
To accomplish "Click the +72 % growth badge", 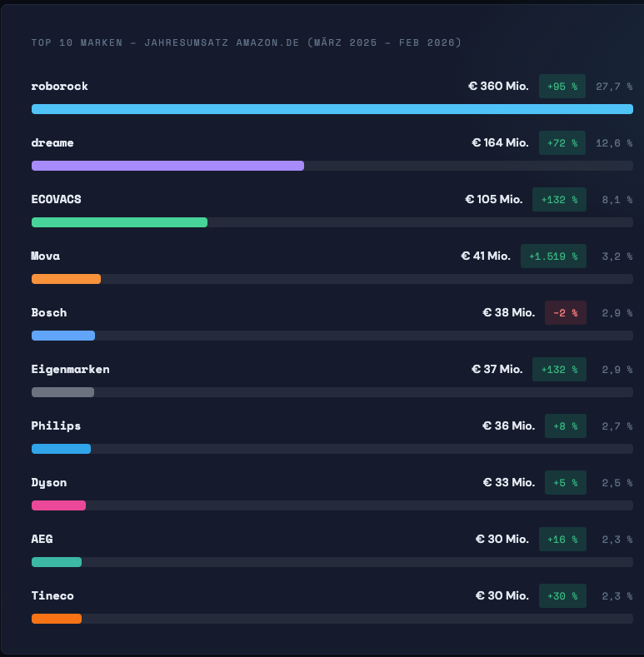I will click(562, 142).
